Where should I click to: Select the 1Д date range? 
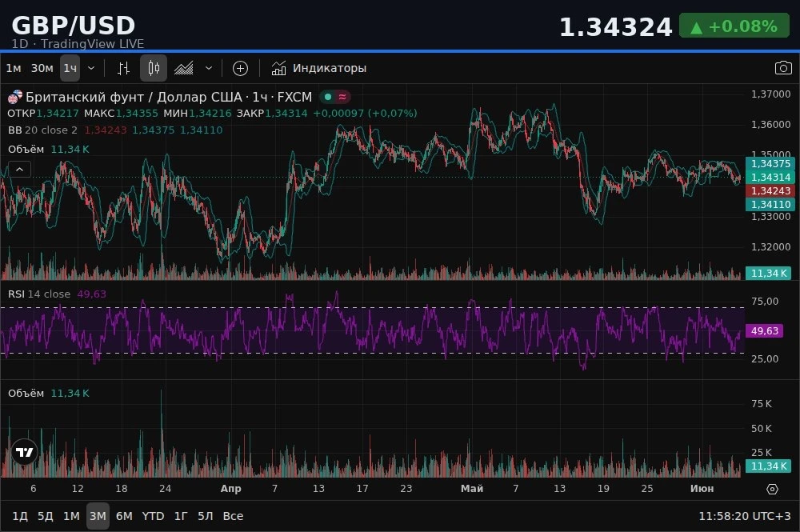tap(20, 516)
